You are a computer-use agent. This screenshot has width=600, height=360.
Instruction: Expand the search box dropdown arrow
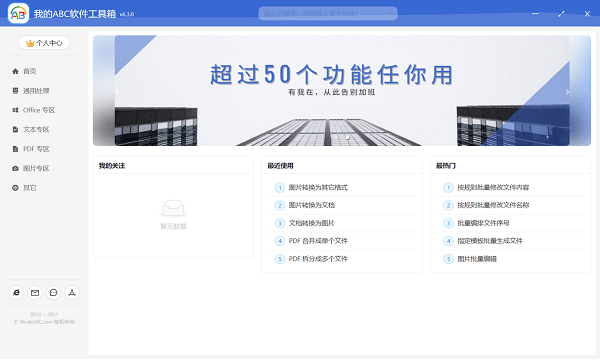point(390,13)
